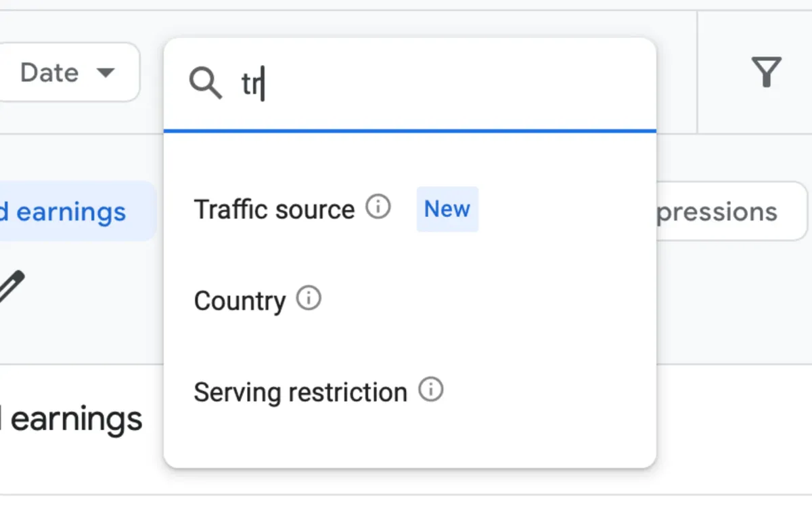The height and width of the screenshot is (508, 812).
Task: Click the New badge next to Traffic source
Action: coord(447,209)
